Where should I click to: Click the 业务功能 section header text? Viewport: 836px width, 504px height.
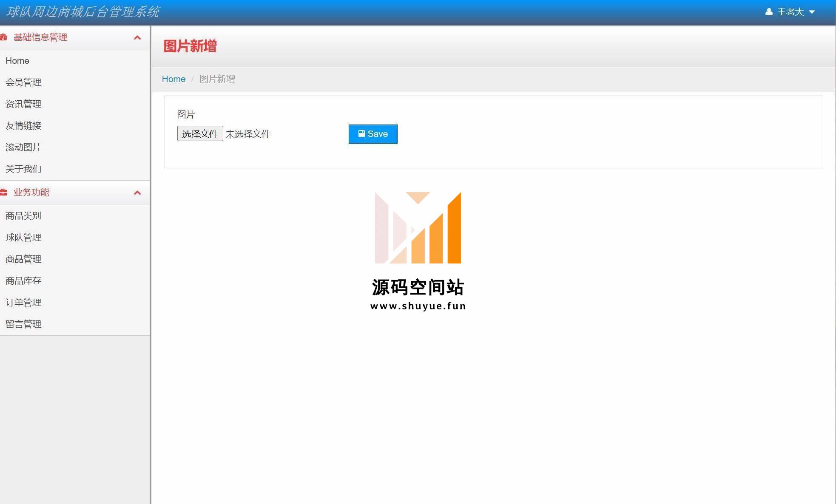31,193
